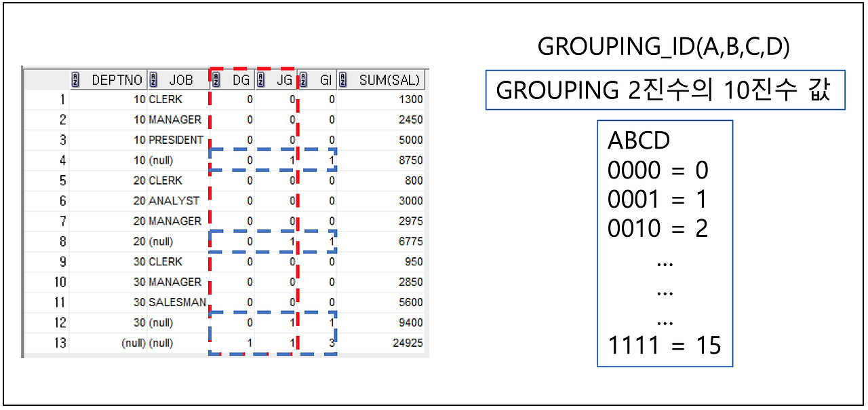
Task: Click the 6775 subtotal cell
Action: point(411,242)
